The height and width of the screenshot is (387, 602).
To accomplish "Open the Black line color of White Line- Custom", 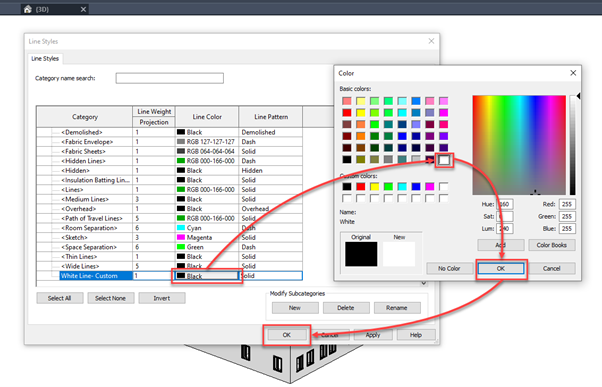I will [x=207, y=276].
